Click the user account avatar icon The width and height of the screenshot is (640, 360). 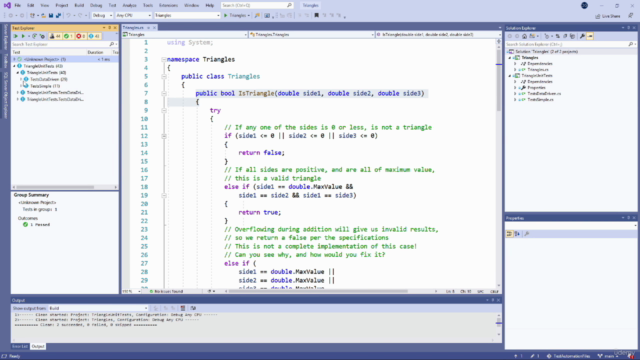pos(584,5)
